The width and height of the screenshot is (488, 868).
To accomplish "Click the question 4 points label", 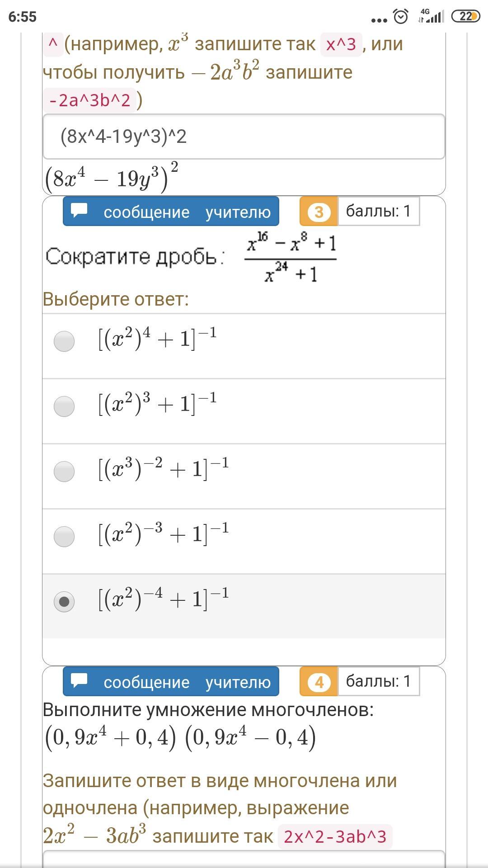I will coord(378,681).
